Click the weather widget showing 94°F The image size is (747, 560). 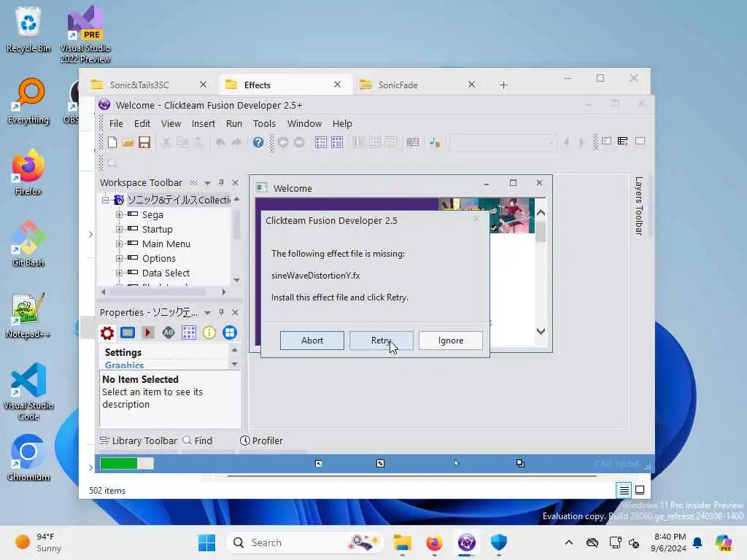click(38, 542)
